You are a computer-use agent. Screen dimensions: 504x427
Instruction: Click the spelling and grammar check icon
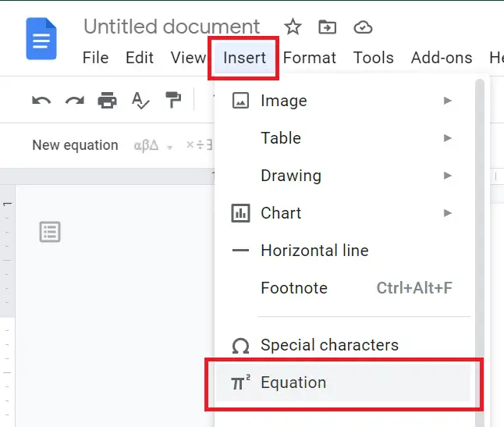tap(140, 101)
